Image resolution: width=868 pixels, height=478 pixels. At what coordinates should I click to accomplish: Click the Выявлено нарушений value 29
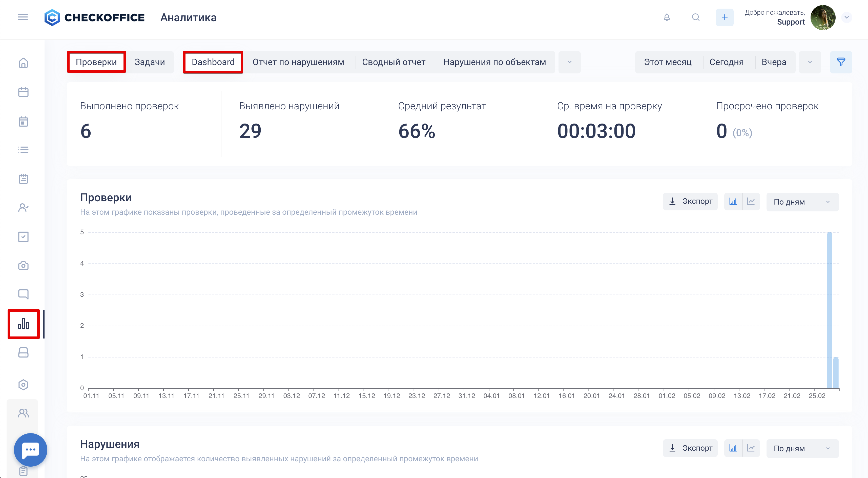tap(250, 131)
